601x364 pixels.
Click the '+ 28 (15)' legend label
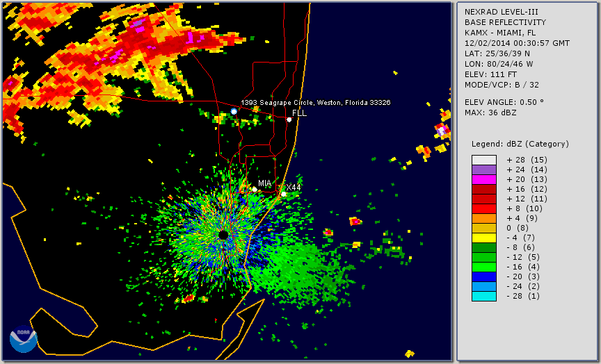527,160
